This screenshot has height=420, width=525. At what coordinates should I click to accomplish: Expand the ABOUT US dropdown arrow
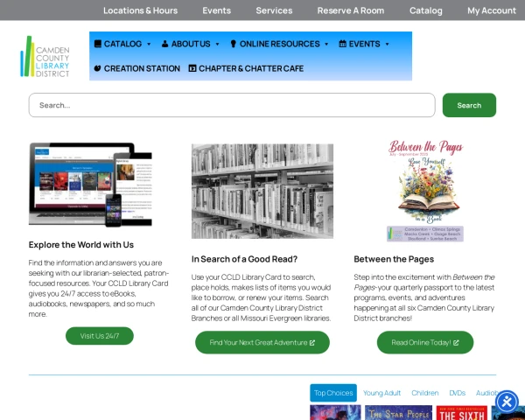tap(217, 44)
